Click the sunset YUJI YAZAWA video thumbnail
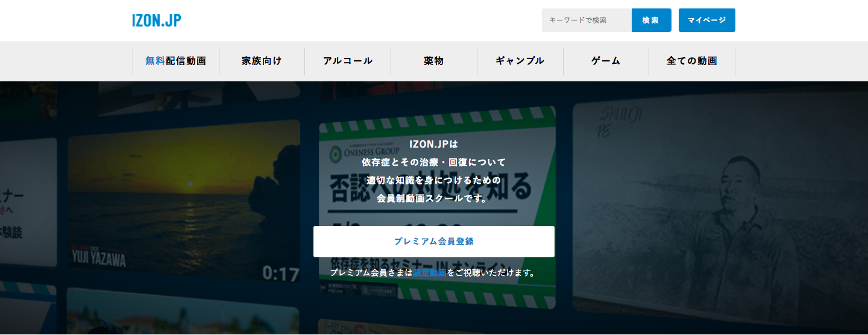 click(x=184, y=200)
